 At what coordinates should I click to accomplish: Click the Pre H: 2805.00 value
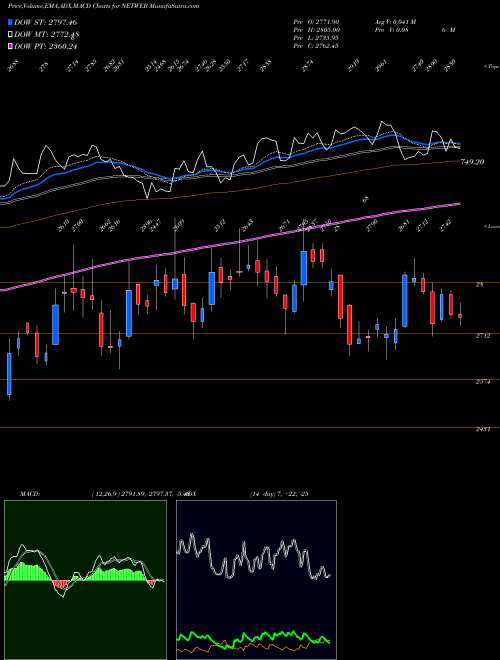tap(317, 30)
